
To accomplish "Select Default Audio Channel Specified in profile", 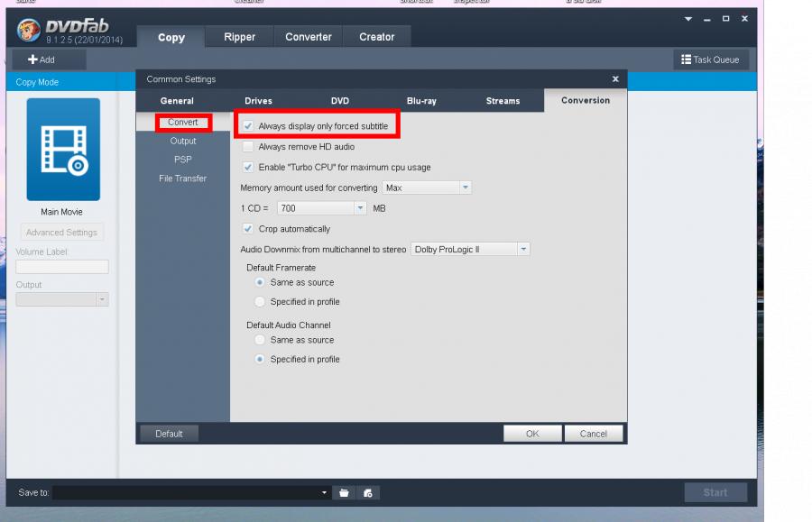I will tap(260, 359).
